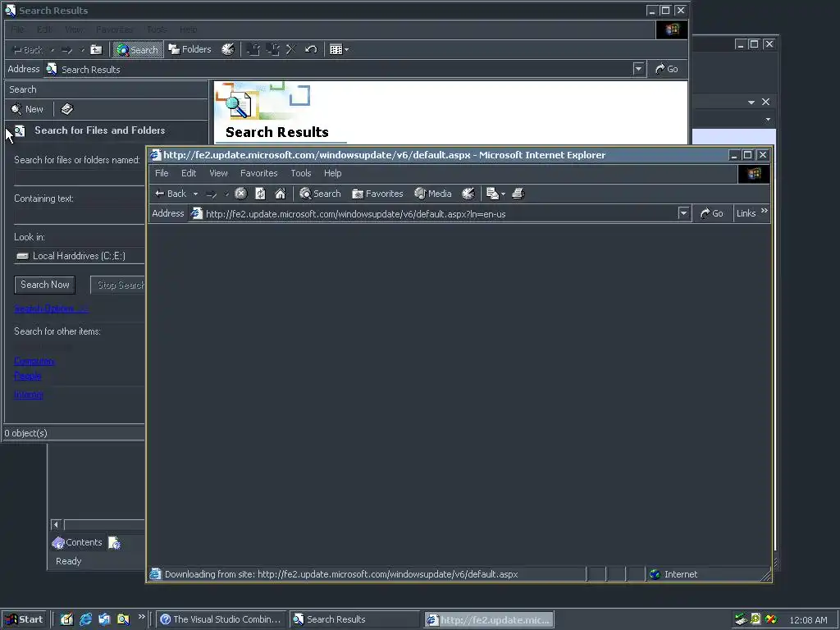Viewport: 840px width, 630px height.
Task: Open the Help menu in Internet Explorer
Action: pyautogui.click(x=333, y=173)
